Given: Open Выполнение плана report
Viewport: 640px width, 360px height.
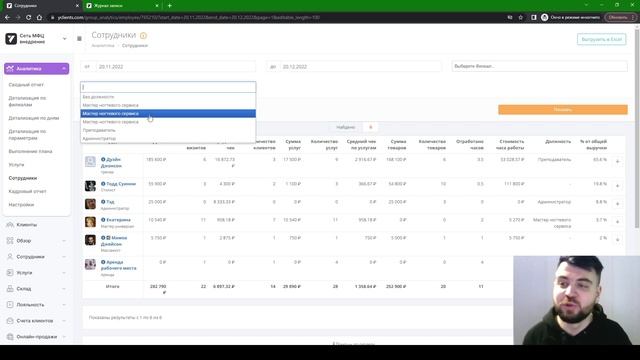Looking at the screenshot, I should coord(30,151).
